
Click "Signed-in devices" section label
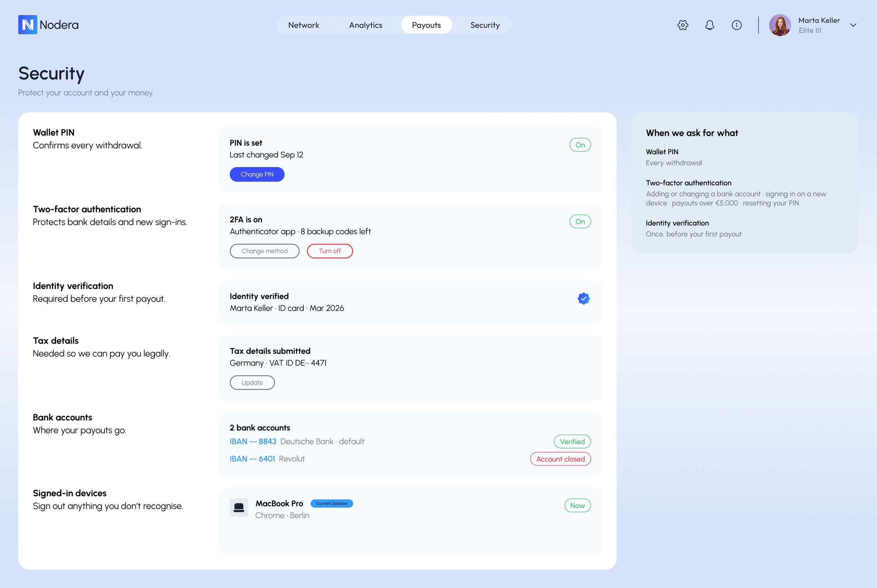70,493
